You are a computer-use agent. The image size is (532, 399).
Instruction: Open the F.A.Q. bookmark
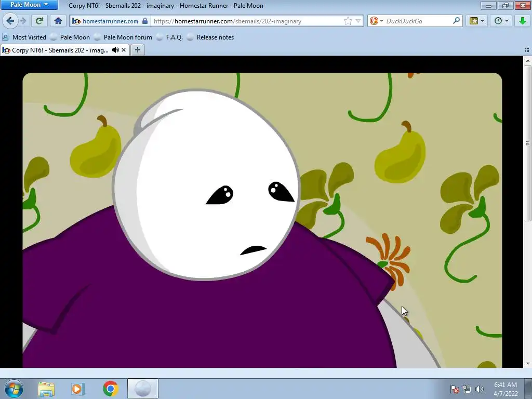point(170,37)
